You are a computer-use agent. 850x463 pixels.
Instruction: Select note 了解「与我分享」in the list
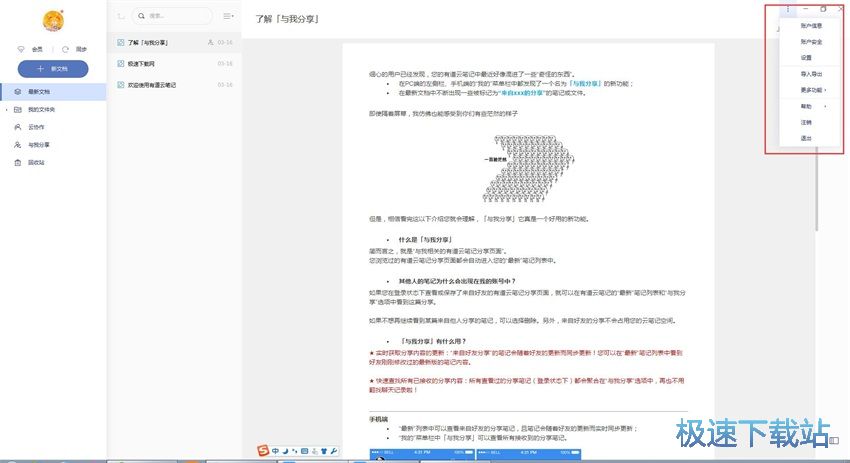[175, 42]
